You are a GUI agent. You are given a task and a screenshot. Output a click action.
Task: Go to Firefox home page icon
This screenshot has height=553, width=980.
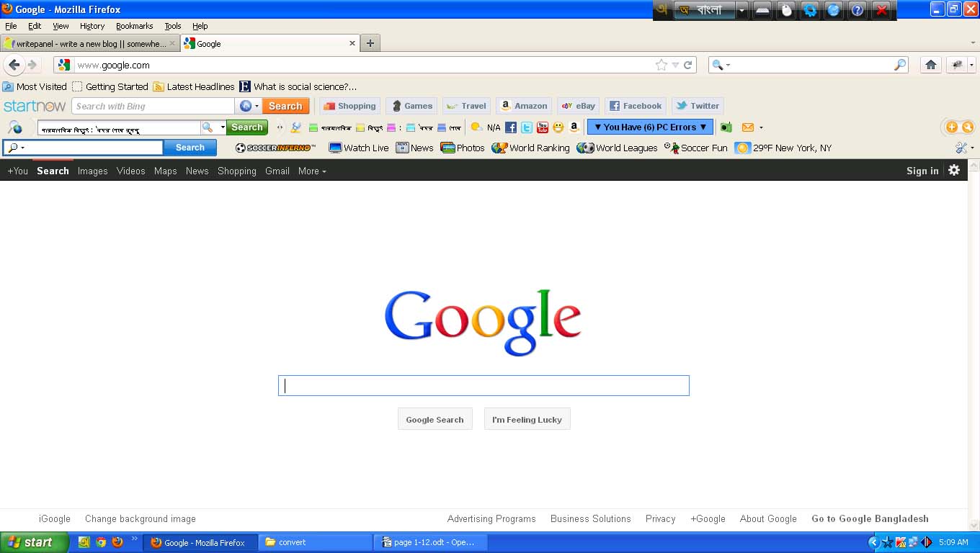pyautogui.click(x=931, y=65)
